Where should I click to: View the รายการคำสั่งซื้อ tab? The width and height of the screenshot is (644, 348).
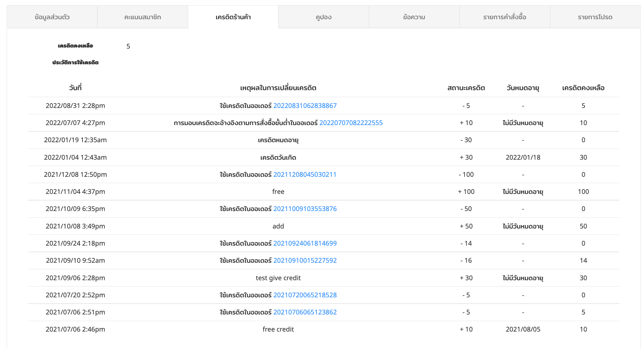click(505, 17)
